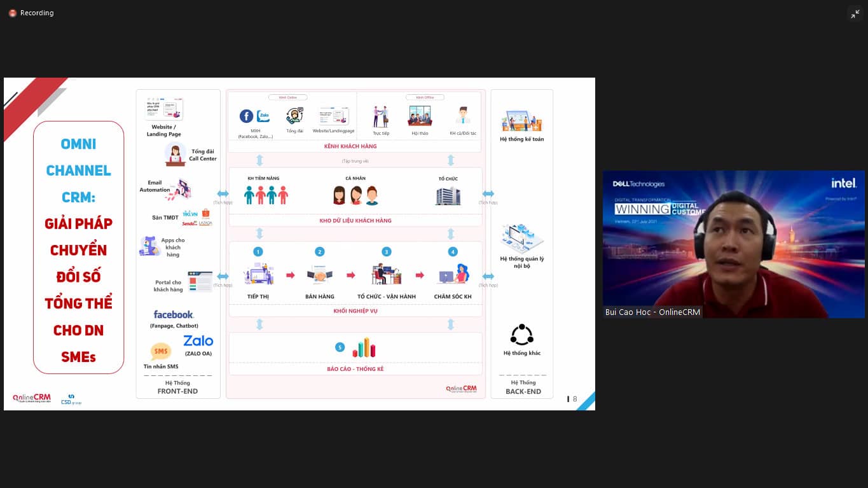Click the 'BÁO CÁO - THỐNG KÊ' heading

(355, 369)
